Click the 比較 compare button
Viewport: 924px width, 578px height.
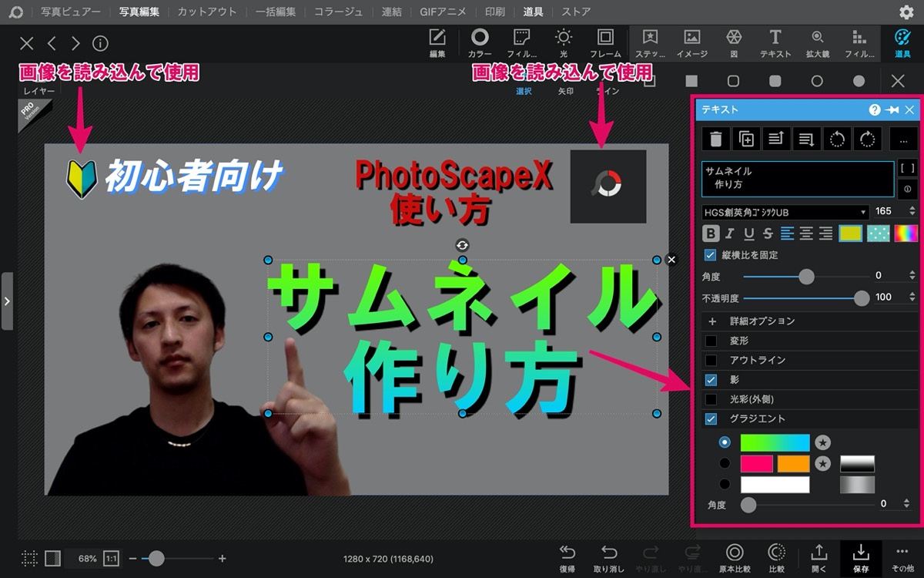776,559
